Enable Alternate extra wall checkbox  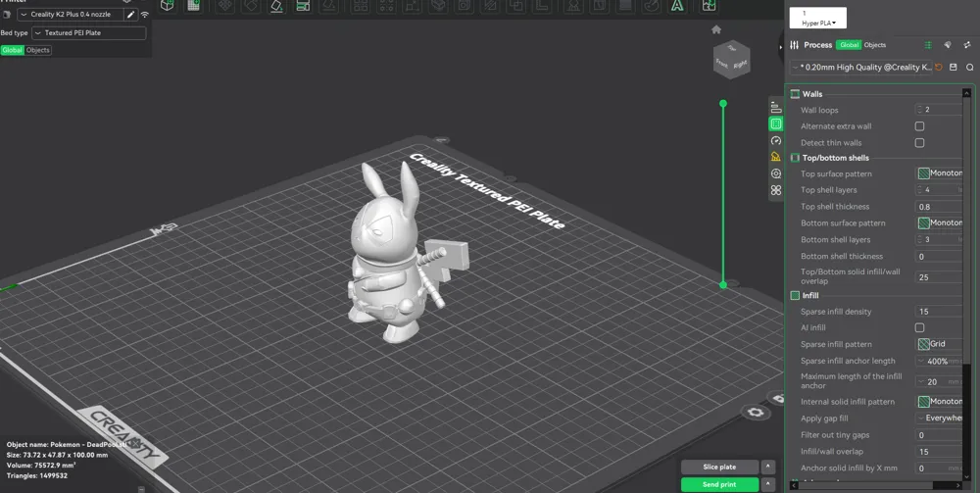919,126
